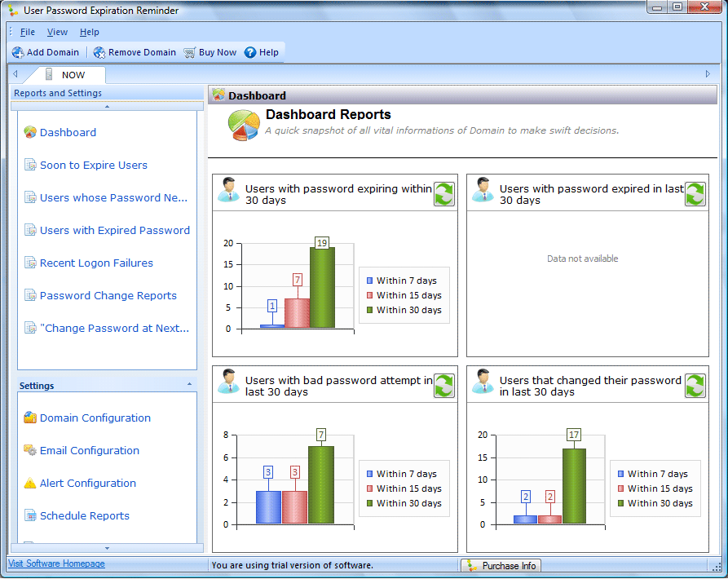Click the Soon to Expire Users report icon
Screen dimensions: 728x579
(30, 165)
